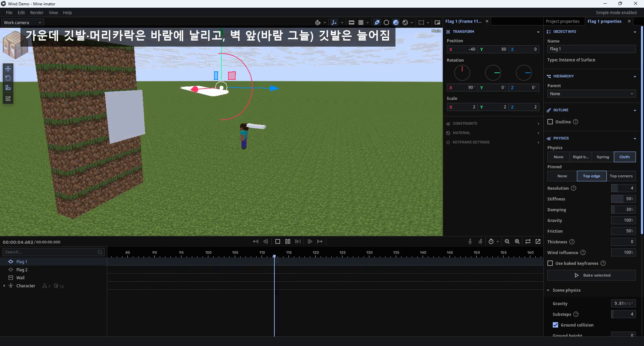Toggle the viewport grid overlay icon
This screenshot has height=346, width=644.
[x=361, y=22]
